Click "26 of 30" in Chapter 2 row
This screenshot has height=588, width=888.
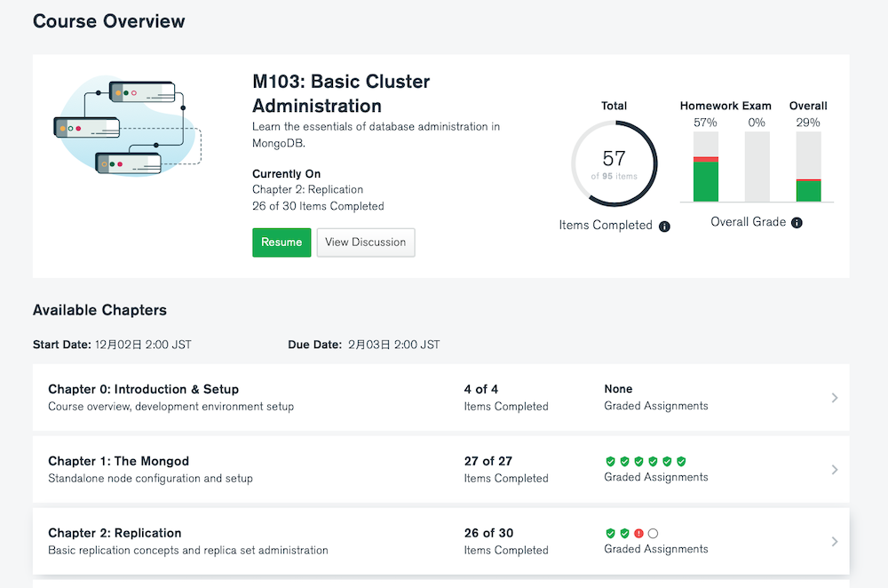(x=488, y=533)
